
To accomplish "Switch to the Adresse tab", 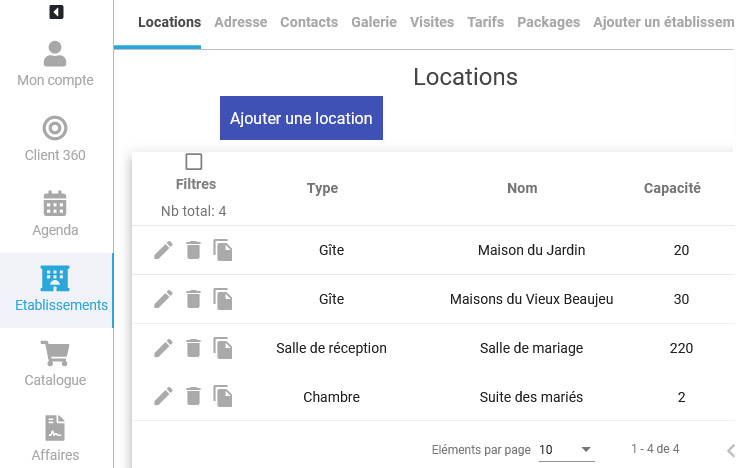I will [x=240, y=22].
